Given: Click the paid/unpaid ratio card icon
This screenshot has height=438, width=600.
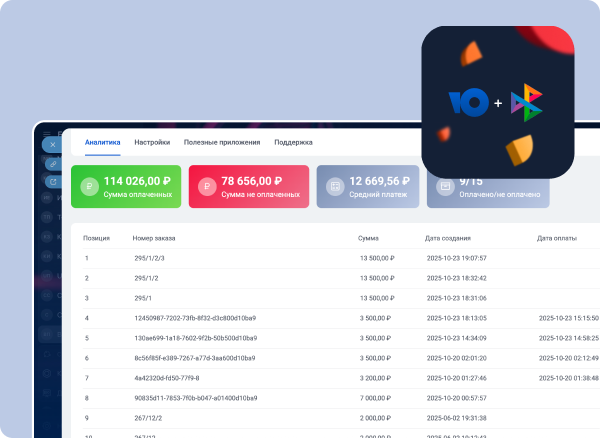Looking at the screenshot, I should [445, 187].
